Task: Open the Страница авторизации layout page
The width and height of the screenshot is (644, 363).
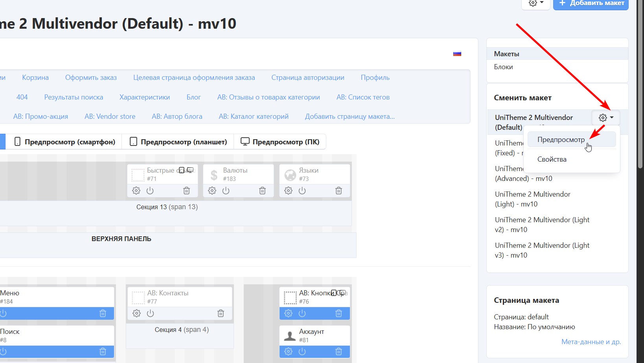Action: click(x=308, y=77)
